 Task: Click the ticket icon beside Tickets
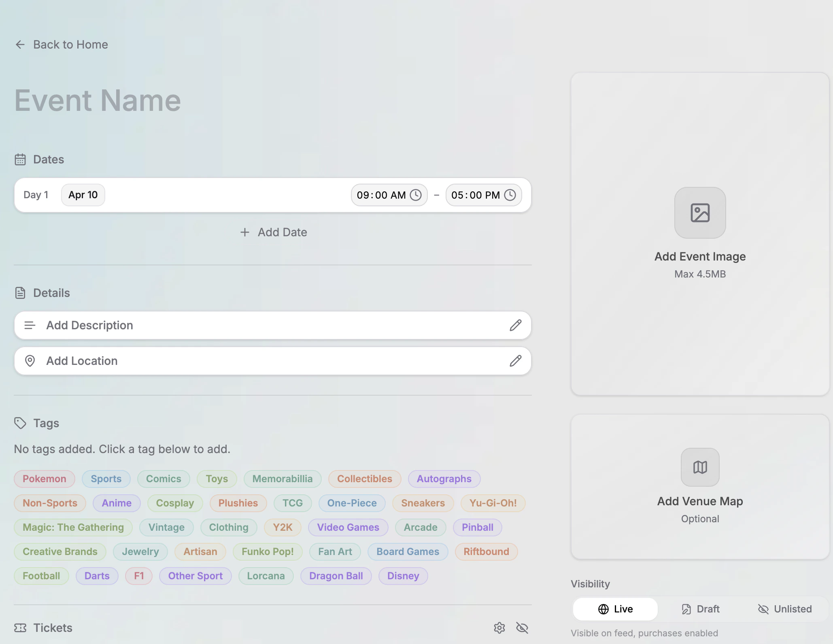tap(20, 628)
